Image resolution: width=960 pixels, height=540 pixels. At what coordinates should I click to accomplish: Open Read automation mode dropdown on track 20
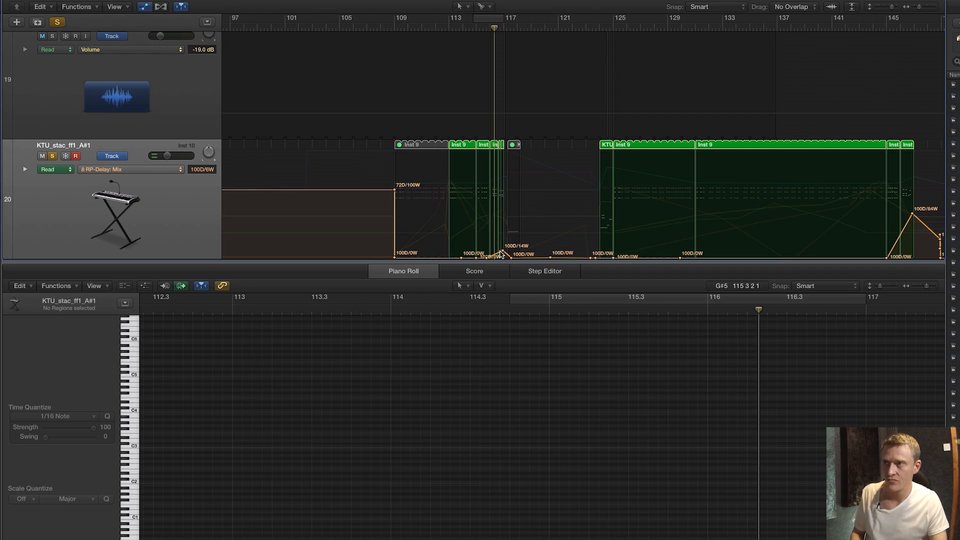point(55,170)
